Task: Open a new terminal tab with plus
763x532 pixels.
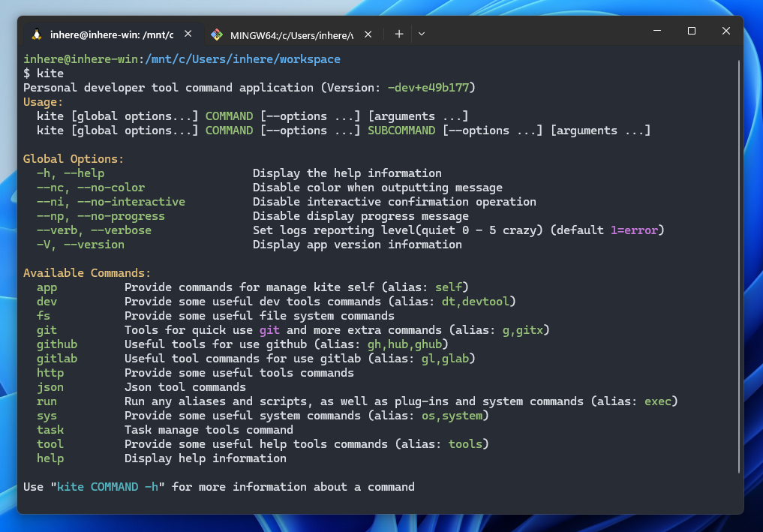Action: pyautogui.click(x=399, y=34)
